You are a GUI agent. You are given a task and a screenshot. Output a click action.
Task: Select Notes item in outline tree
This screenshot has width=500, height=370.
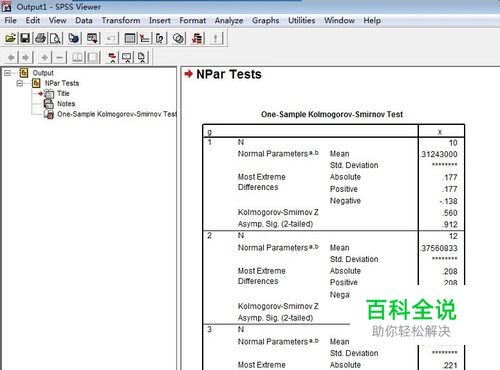[66, 104]
